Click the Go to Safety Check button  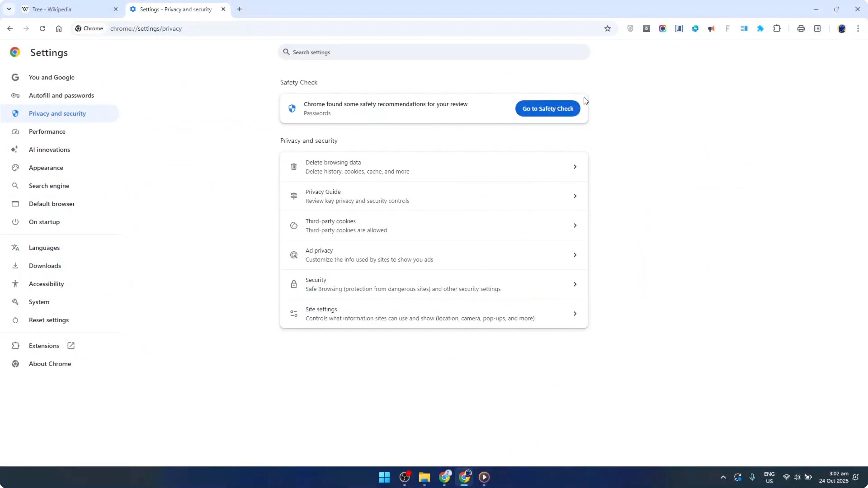pyautogui.click(x=547, y=108)
